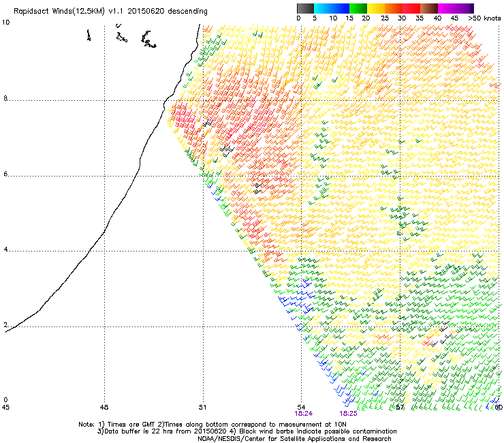Click latitude axis label '10' at left edge
504x443 pixels.
coord(5,22)
